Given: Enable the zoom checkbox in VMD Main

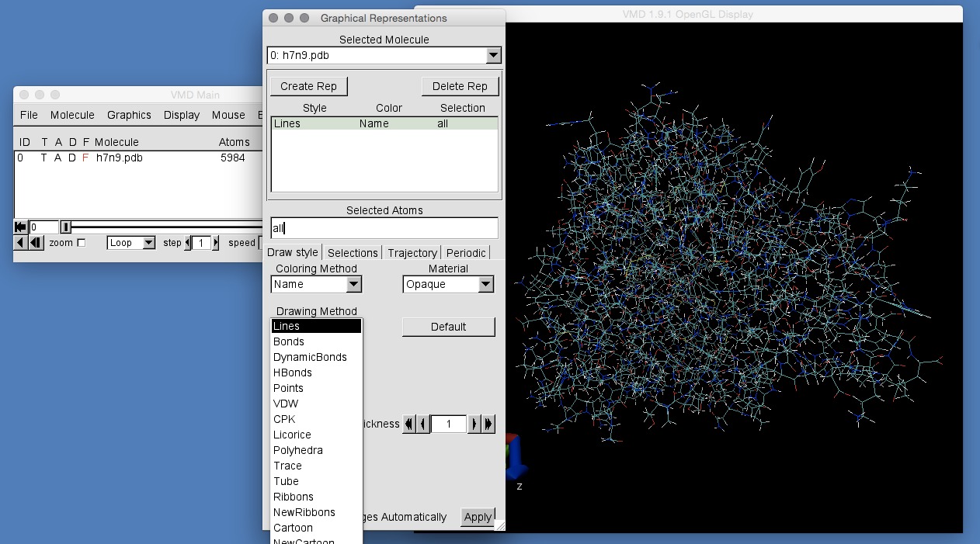Looking at the screenshot, I should [x=80, y=242].
